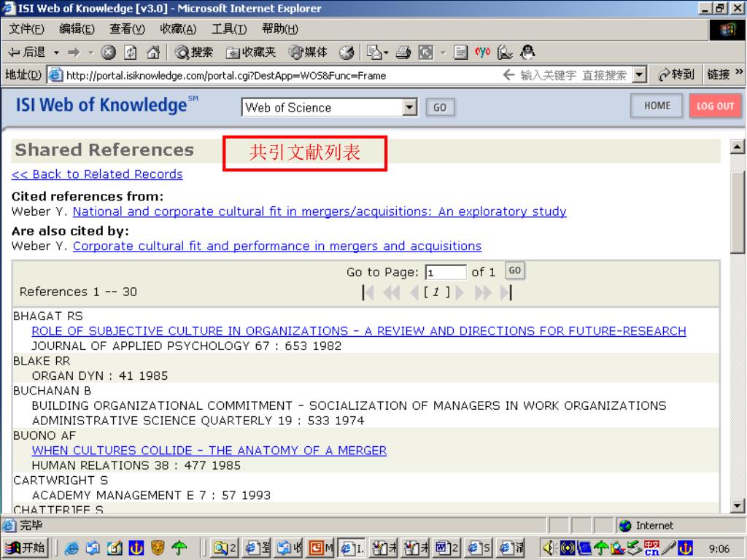
Task: Open the 文件(F) menu
Action: pos(26,29)
